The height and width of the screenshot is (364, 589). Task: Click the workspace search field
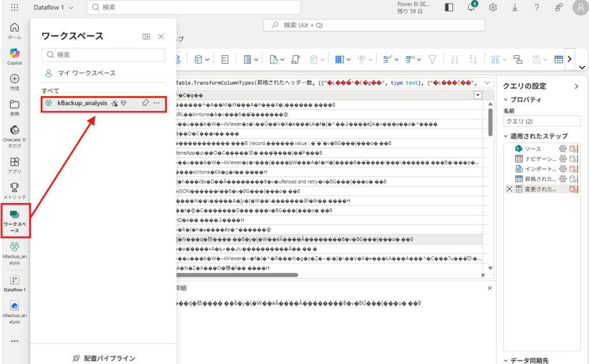coord(104,55)
